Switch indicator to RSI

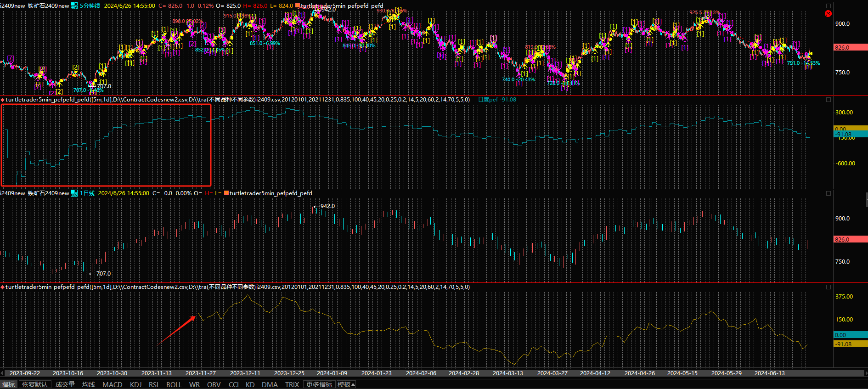click(x=153, y=384)
